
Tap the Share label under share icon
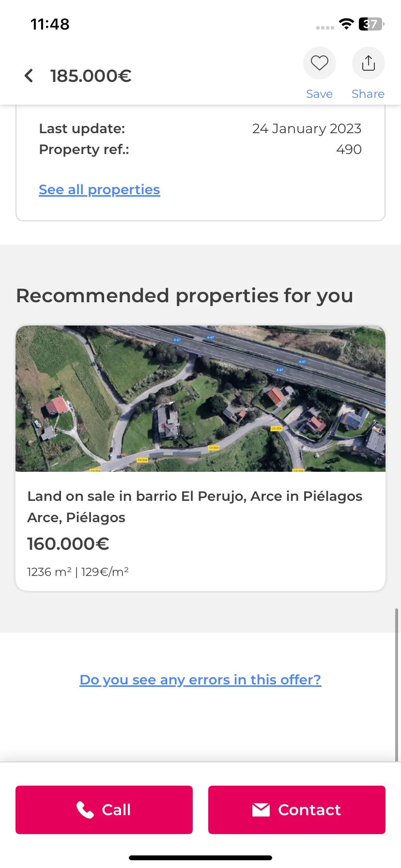368,94
